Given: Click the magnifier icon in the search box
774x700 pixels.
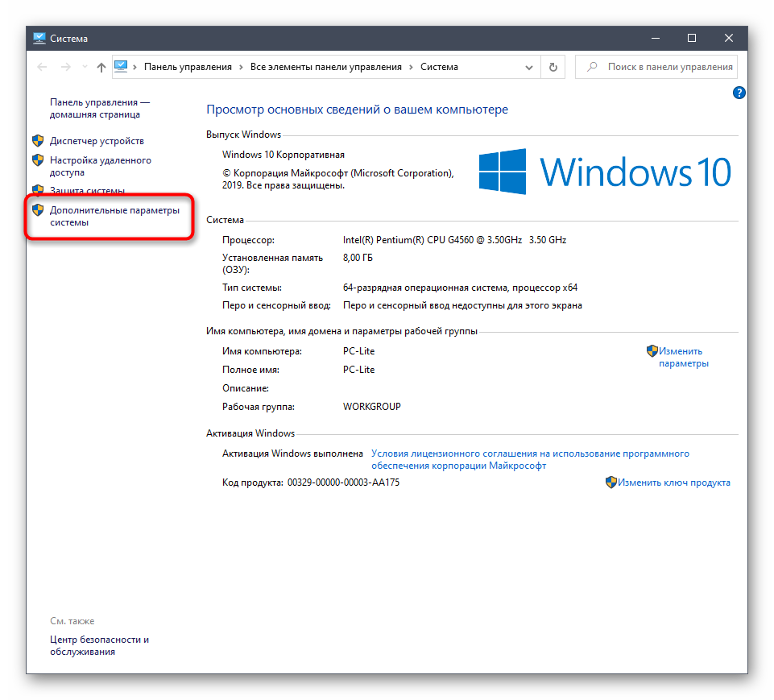Looking at the screenshot, I should (592, 68).
